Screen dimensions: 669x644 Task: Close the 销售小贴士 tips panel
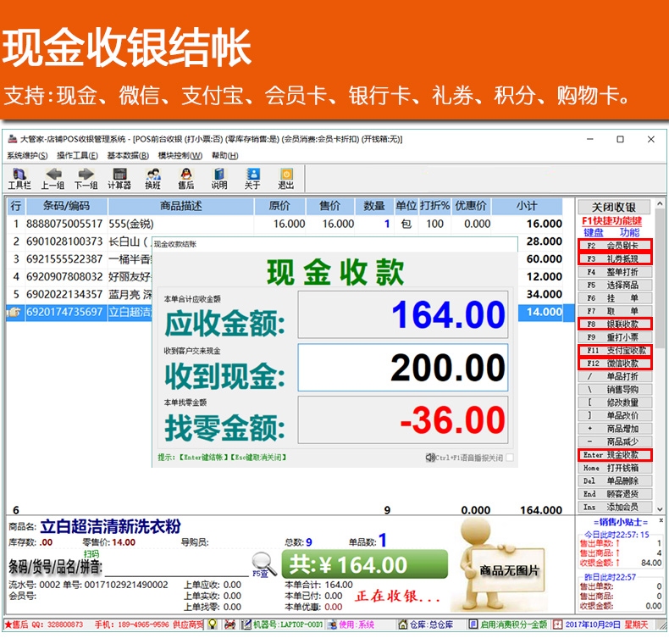(661, 520)
